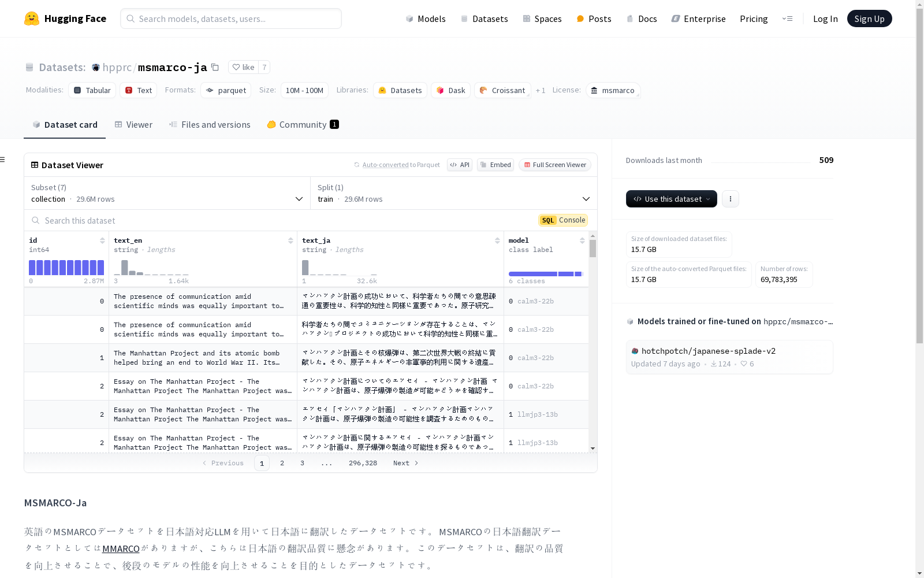Select the 10M - 100M size tag
This screenshot has height=578, width=924.
(304, 90)
